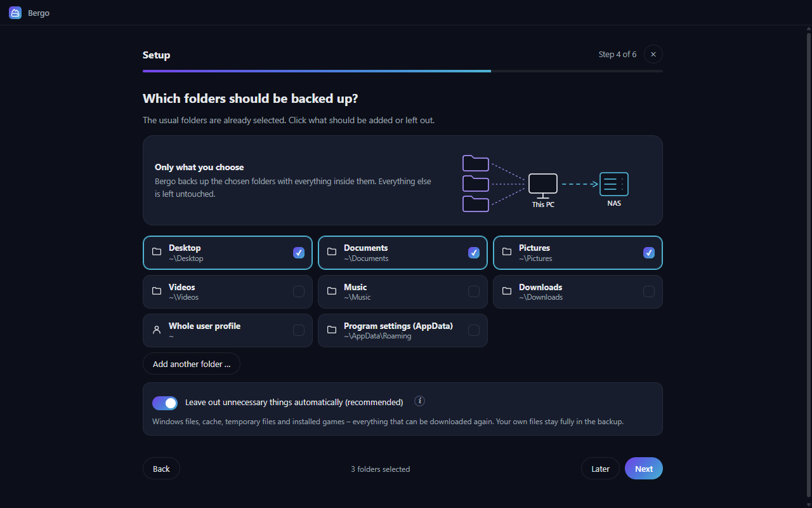The width and height of the screenshot is (812, 508).
Task: Click Add another folder button
Action: click(x=192, y=364)
